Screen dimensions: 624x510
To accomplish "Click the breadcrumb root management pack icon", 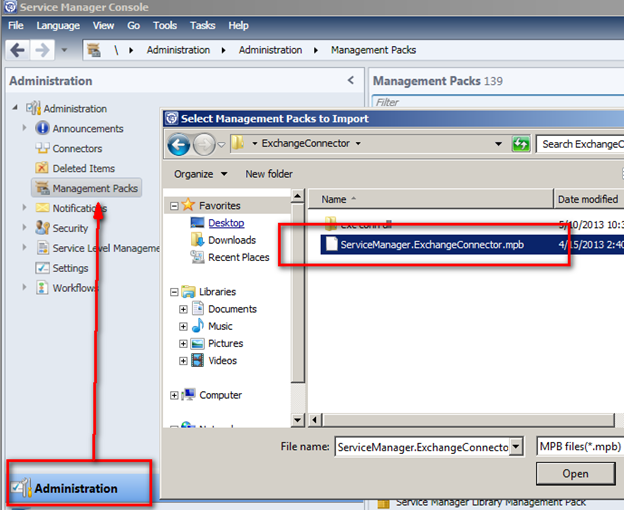I will (x=94, y=50).
